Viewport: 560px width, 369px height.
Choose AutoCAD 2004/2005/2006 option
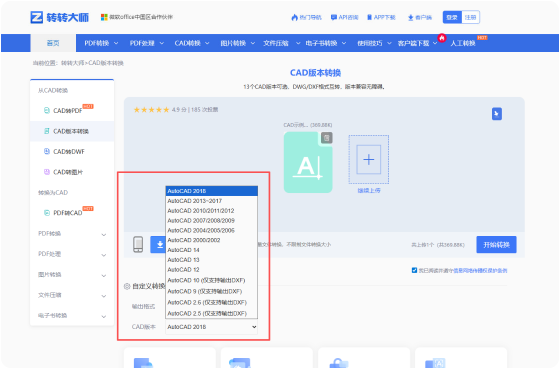[x=211, y=230]
